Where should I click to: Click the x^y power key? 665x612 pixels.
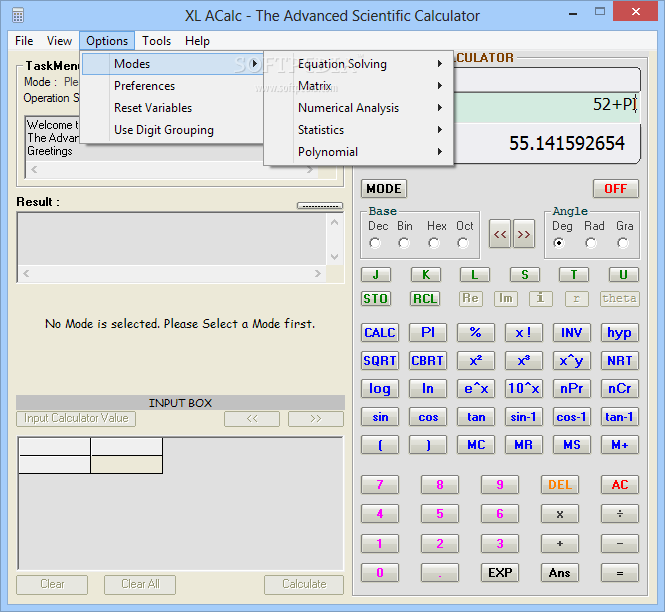tap(571, 360)
